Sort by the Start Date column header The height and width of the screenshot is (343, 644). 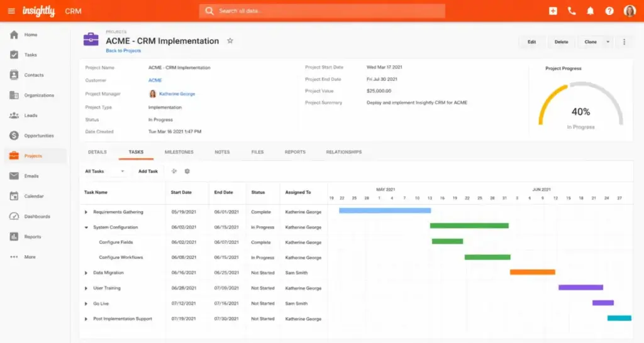(181, 192)
